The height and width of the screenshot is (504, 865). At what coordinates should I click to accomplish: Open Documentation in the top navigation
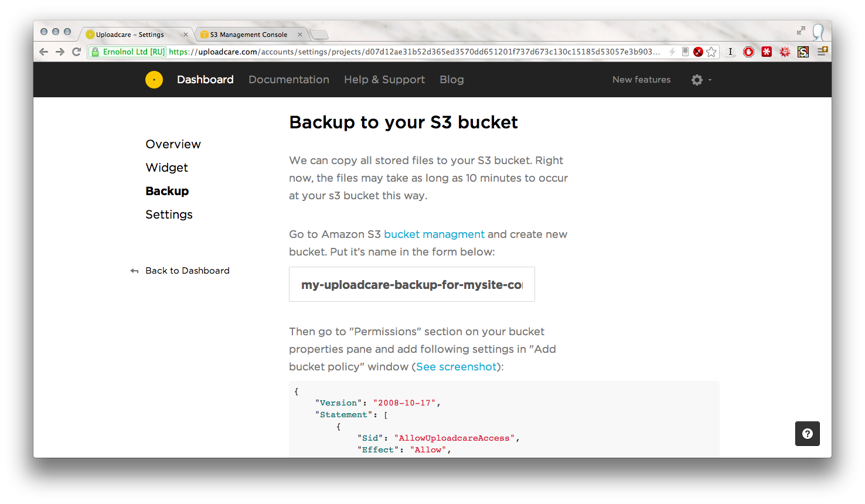point(289,80)
